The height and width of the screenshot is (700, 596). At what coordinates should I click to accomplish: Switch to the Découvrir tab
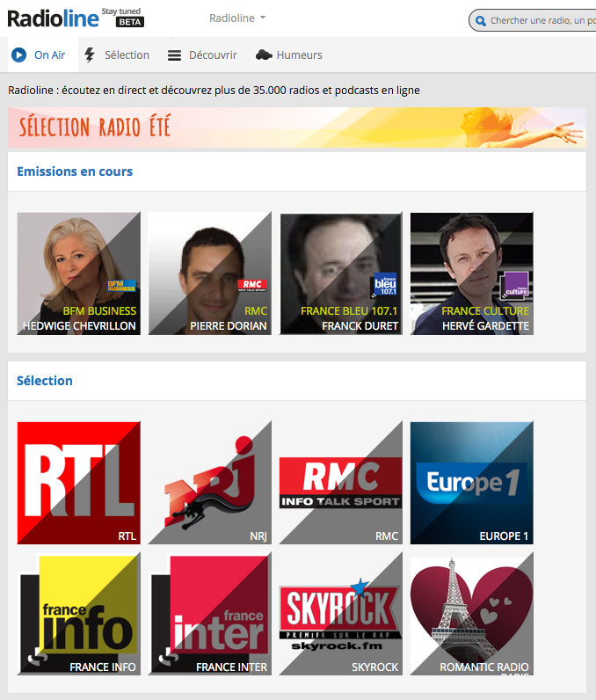click(213, 55)
